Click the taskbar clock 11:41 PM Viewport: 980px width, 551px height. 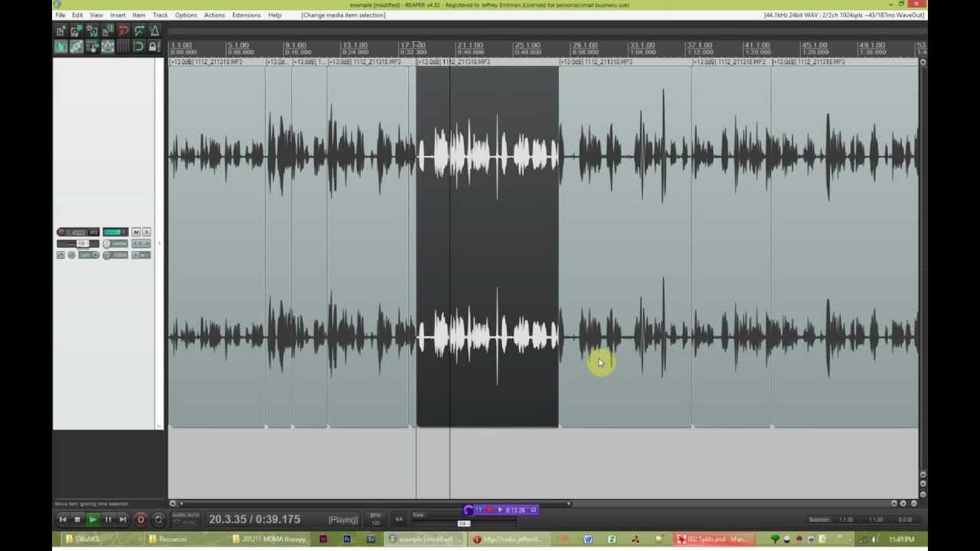(902, 540)
